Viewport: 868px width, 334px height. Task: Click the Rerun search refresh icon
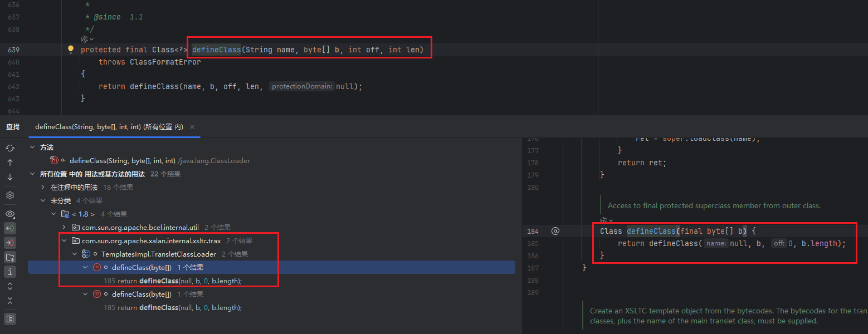tap(10, 148)
